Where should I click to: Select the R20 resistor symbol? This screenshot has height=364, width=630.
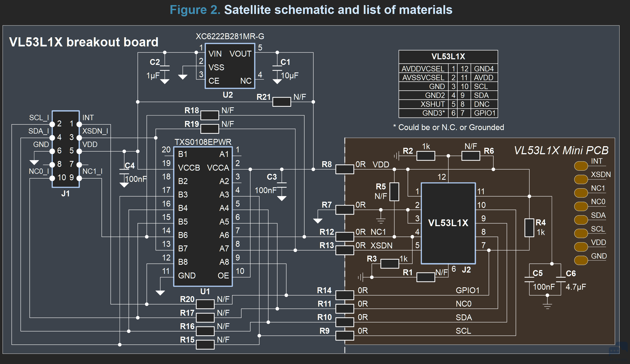(205, 304)
